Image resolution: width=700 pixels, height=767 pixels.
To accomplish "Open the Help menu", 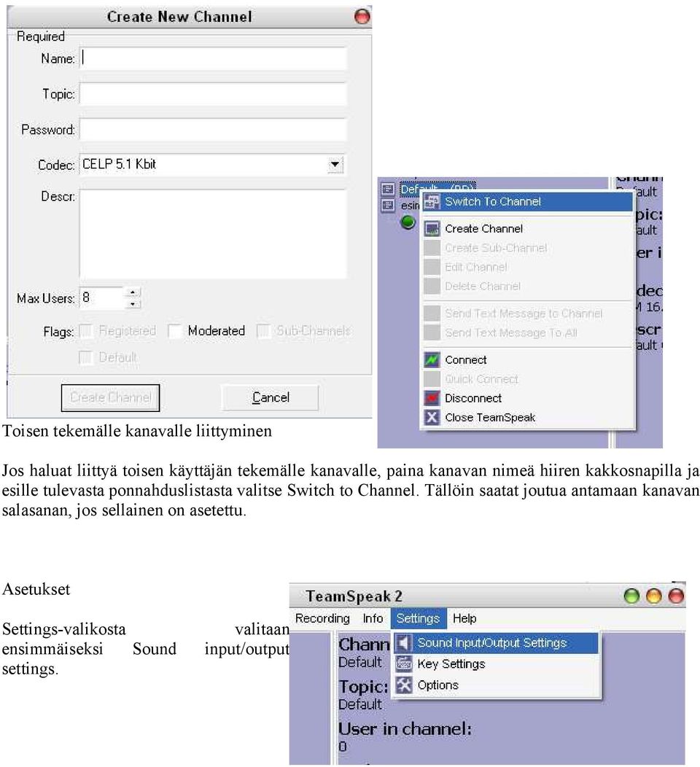I will pos(464,618).
